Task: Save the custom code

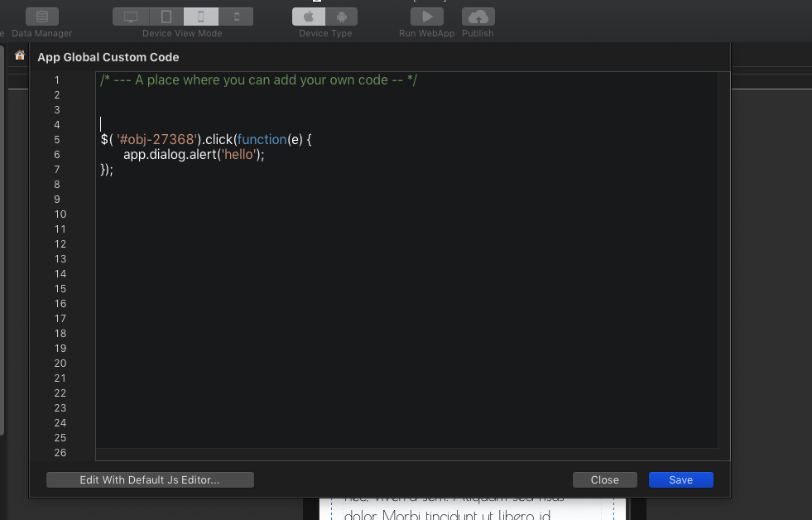Action: (x=681, y=479)
